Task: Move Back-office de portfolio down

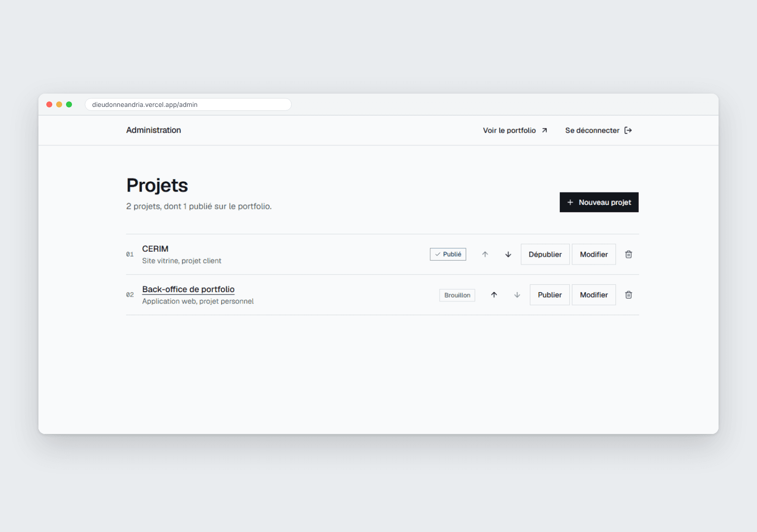Action: 517,295
